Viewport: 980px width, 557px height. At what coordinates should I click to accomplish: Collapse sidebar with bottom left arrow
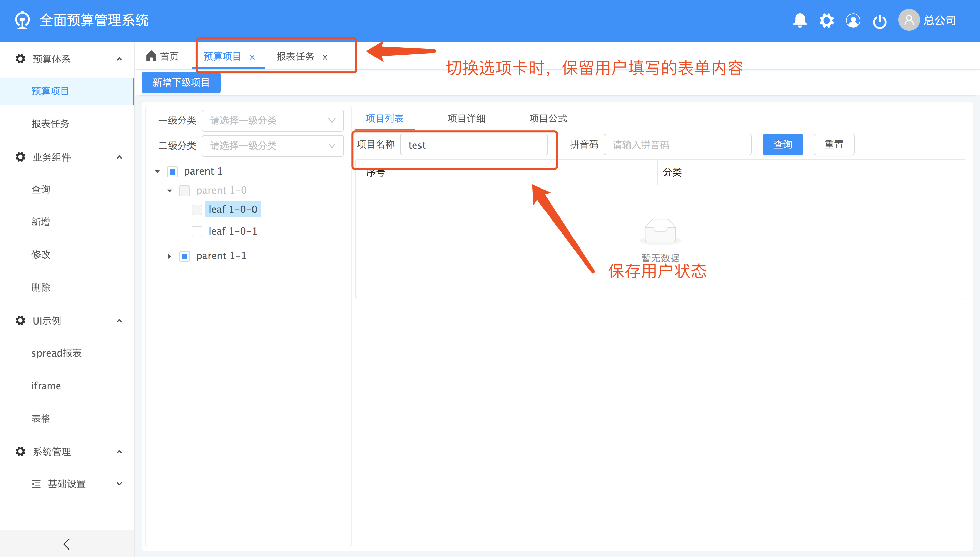[x=66, y=544]
